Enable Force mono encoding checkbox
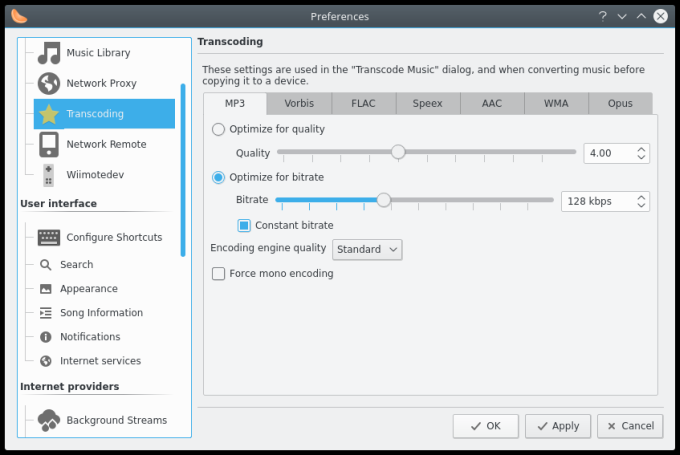This screenshot has height=455, width=680. click(219, 273)
